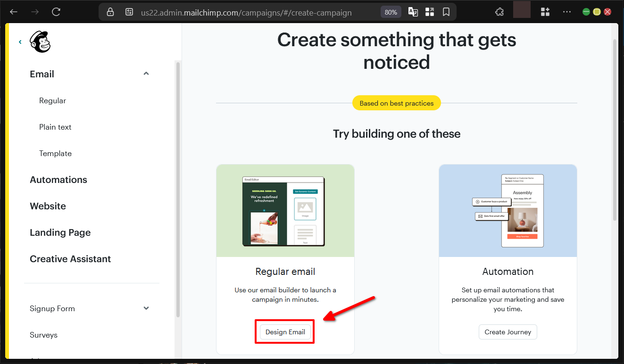Click the split-screen icon in the toolbar

429,12
